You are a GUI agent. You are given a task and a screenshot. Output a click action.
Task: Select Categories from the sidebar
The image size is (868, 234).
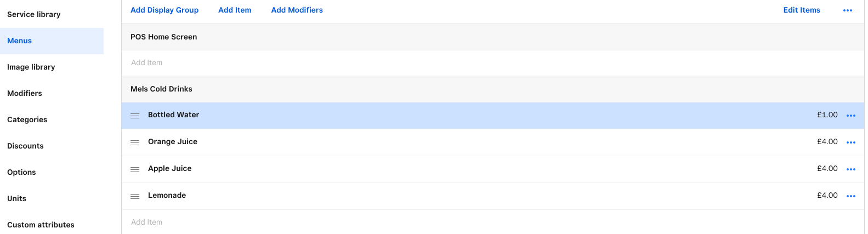pos(27,119)
